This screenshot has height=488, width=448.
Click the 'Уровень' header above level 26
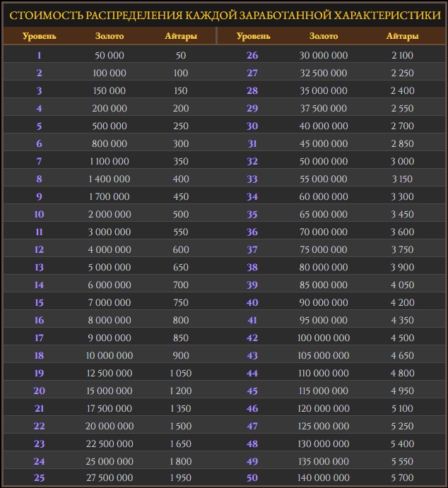pos(252,36)
